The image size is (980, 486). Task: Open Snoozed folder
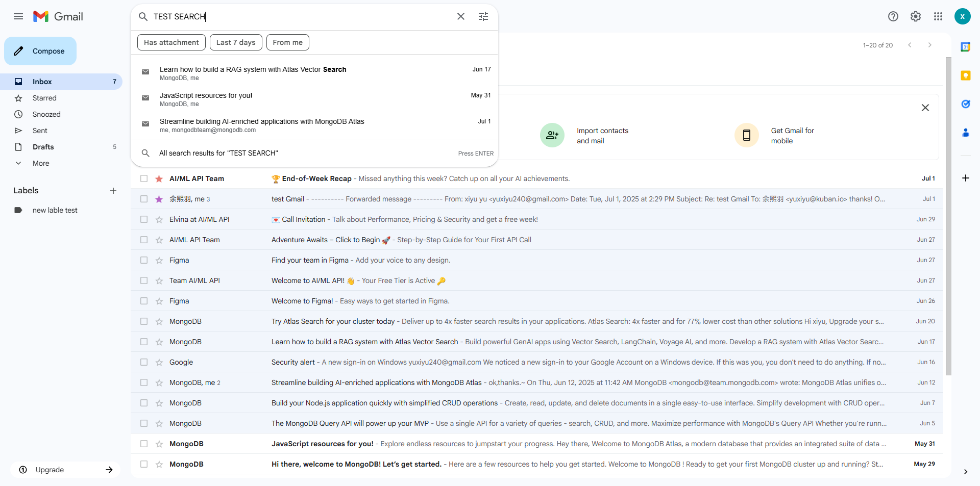coord(61,114)
